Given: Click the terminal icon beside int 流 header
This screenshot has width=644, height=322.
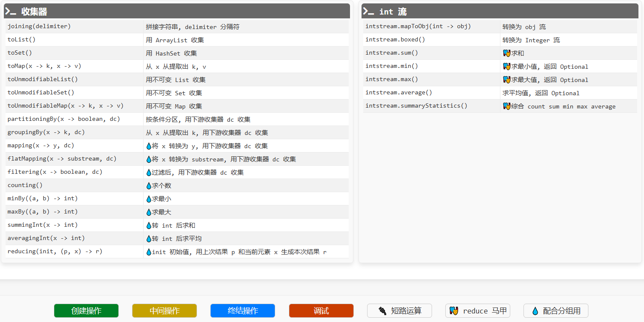Looking at the screenshot, I should 368,12.
